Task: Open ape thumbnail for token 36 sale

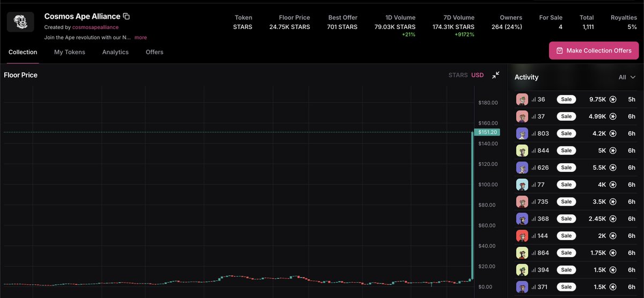Action: coord(522,99)
